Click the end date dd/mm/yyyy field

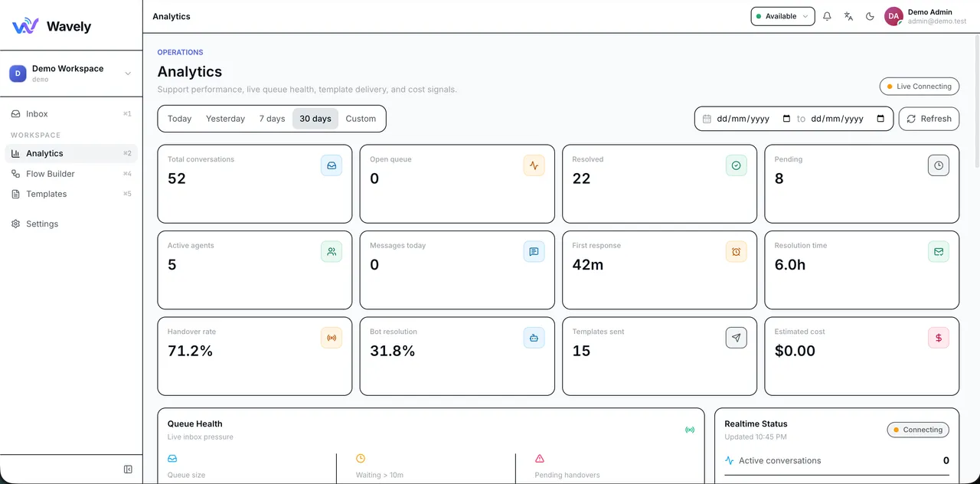pos(848,119)
